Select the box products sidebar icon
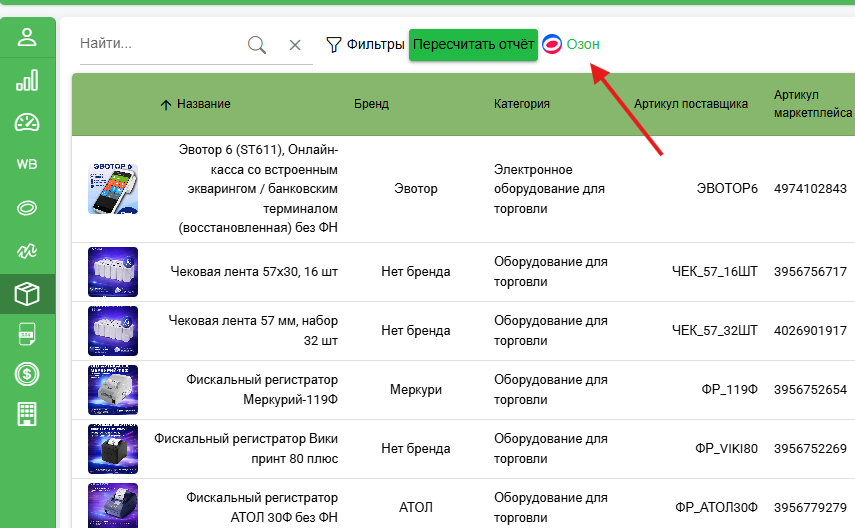This screenshot has width=855, height=528. click(27, 294)
